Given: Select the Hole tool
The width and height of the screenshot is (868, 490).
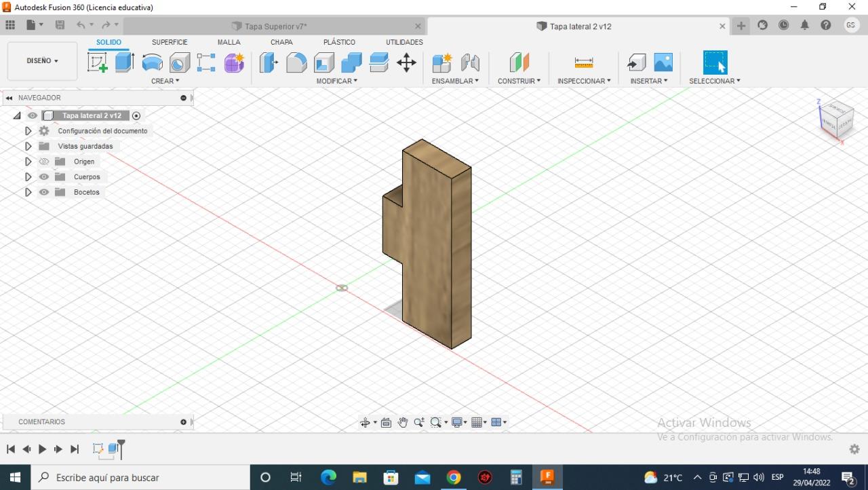Looking at the screenshot, I should pos(180,62).
